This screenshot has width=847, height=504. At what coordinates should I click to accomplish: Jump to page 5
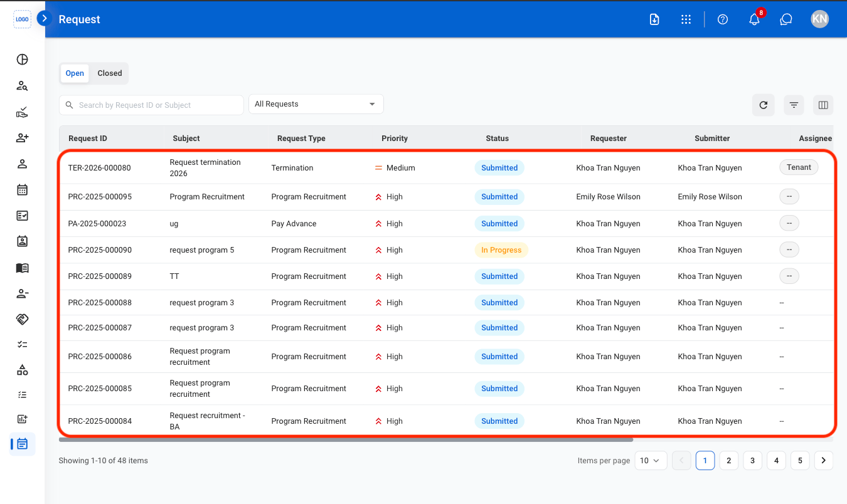coord(800,461)
